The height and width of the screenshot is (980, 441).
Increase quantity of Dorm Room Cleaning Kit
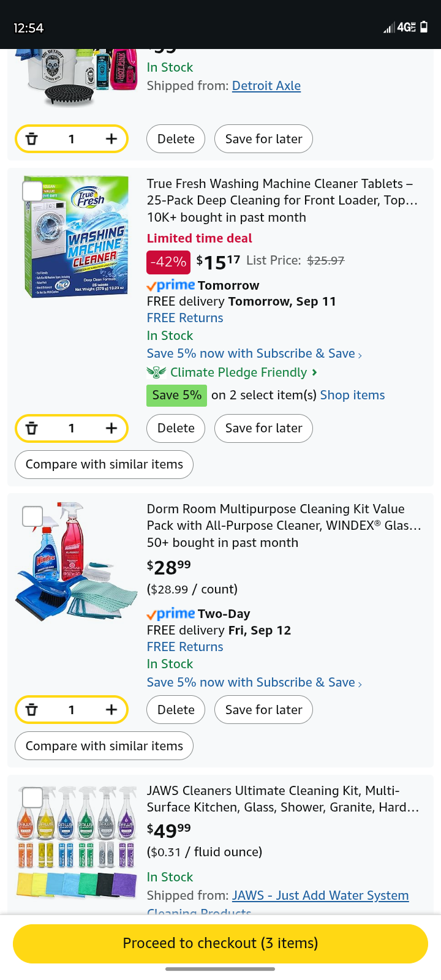[111, 710]
